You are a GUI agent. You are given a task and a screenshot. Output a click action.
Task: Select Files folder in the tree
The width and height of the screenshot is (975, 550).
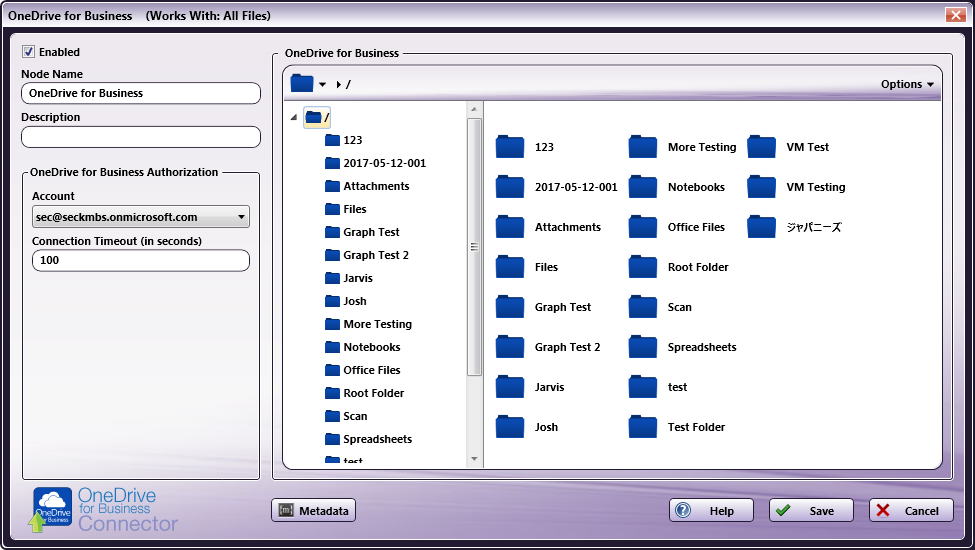pos(346,209)
